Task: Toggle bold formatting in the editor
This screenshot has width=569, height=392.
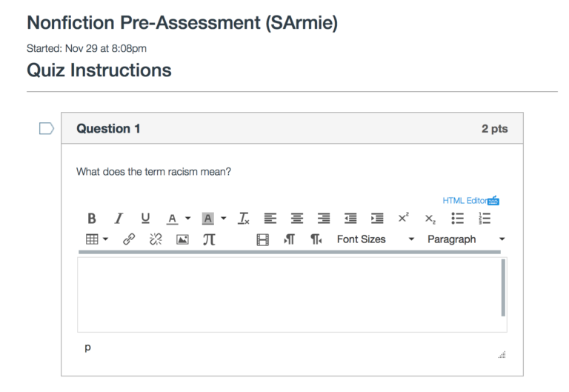Action: click(92, 219)
